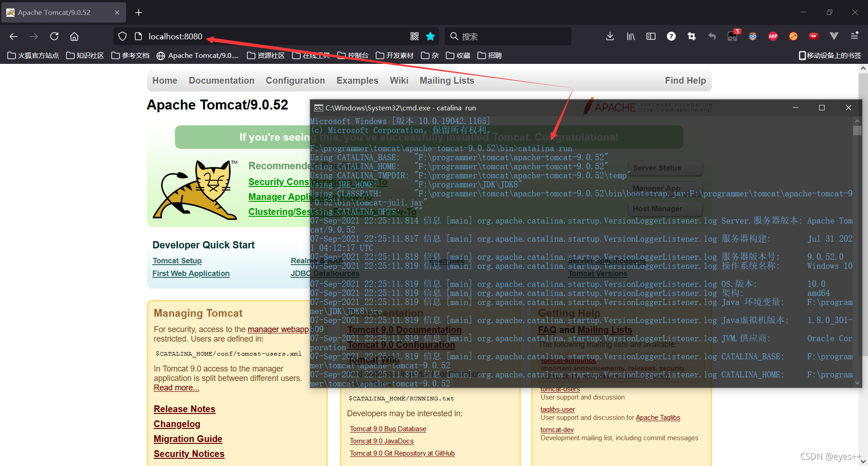Open the browser home page icon

coord(74,36)
